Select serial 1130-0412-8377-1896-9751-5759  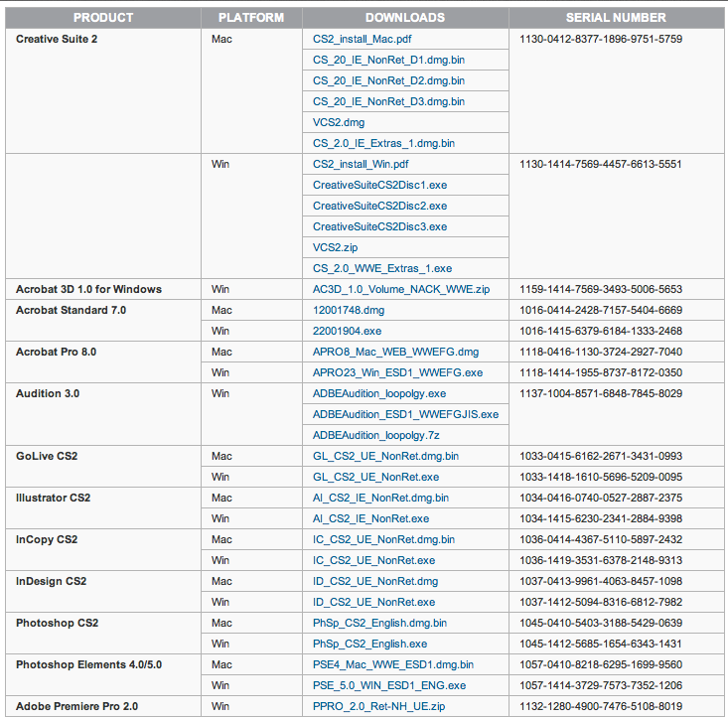601,40
